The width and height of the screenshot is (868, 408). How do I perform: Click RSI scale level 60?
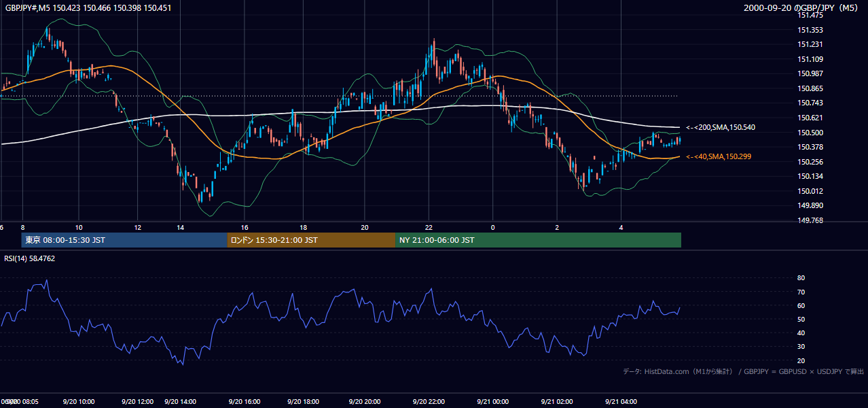[801, 305]
